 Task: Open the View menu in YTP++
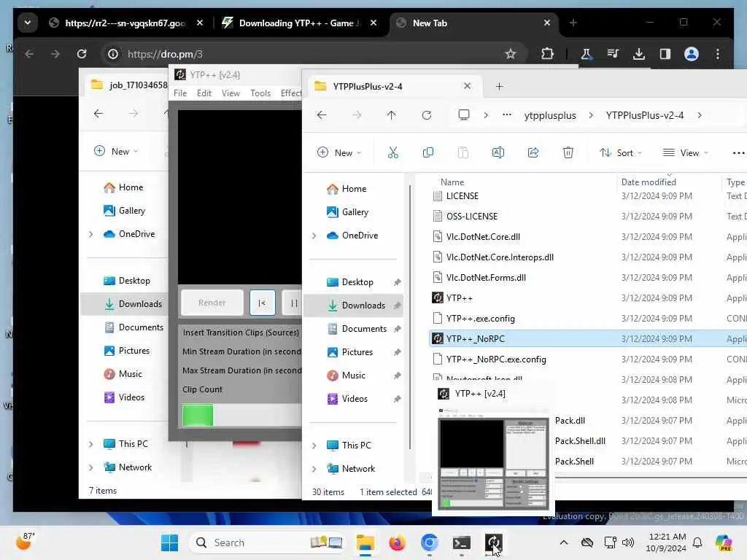231,93
